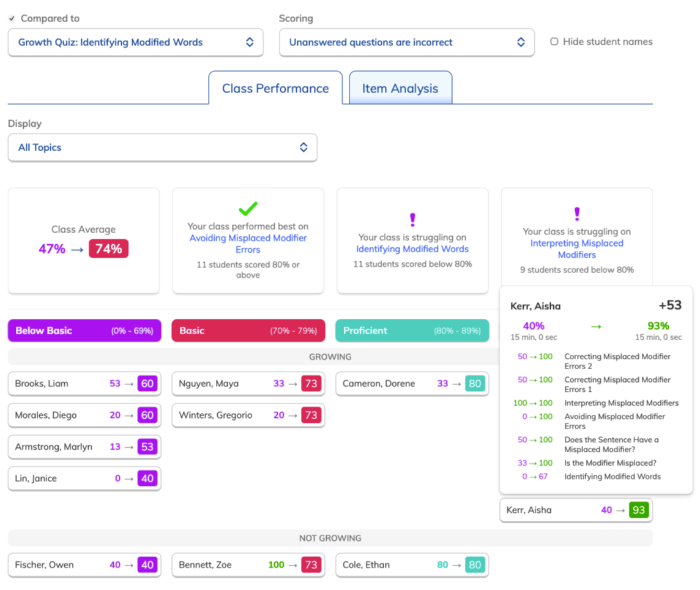Screen dimensions: 700x590
Task: Click the green checkmark best-performance icon
Action: click(x=248, y=209)
